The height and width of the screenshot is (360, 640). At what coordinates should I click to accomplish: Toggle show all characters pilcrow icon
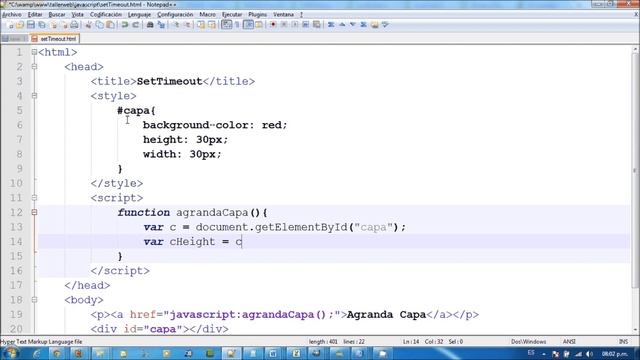(x=237, y=25)
